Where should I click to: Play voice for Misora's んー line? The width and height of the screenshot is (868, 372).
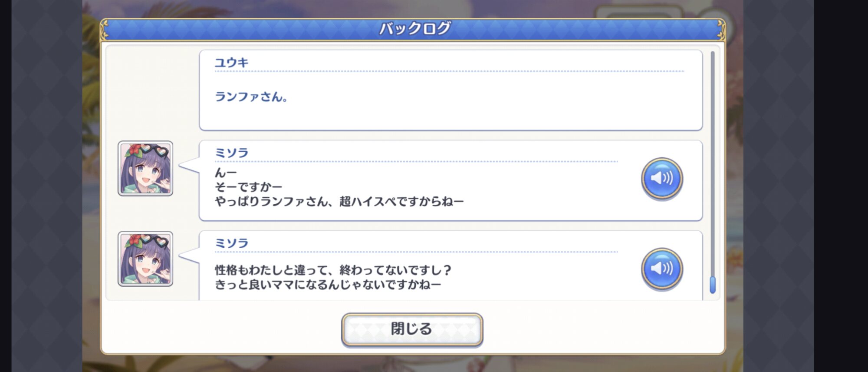pos(662,179)
